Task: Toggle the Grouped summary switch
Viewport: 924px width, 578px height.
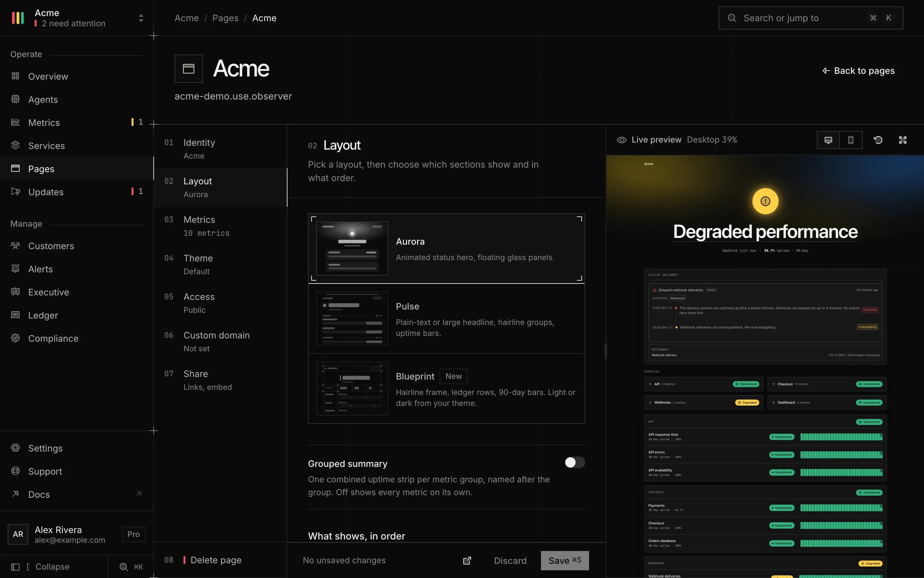Action: click(x=575, y=462)
